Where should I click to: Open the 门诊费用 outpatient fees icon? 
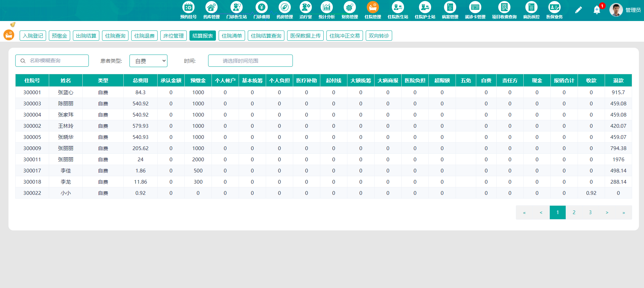click(262, 10)
